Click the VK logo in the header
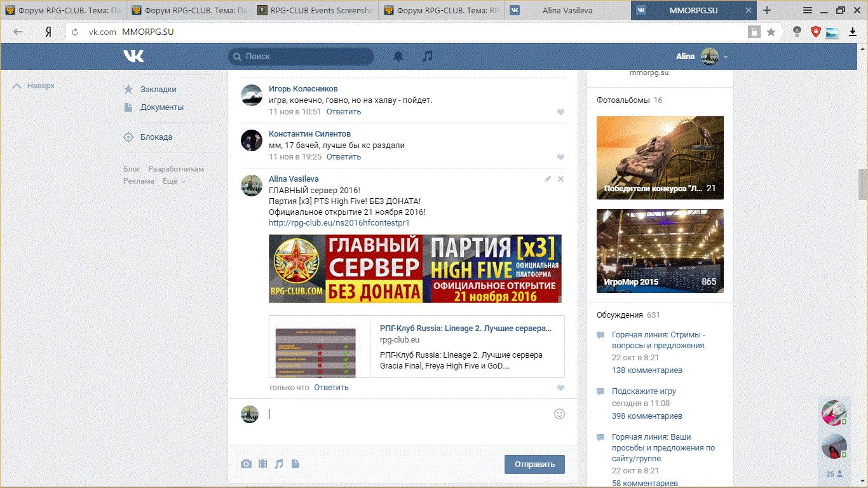 tap(133, 57)
